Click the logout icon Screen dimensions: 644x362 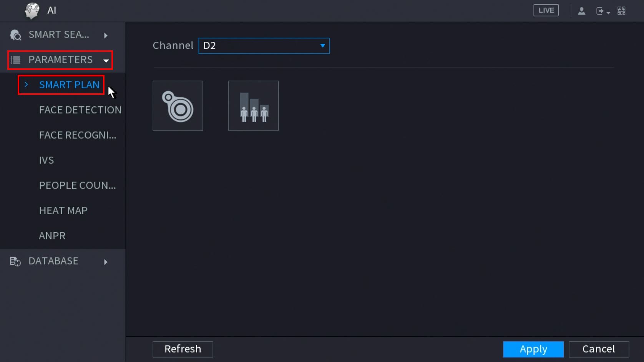coord(601,11)
